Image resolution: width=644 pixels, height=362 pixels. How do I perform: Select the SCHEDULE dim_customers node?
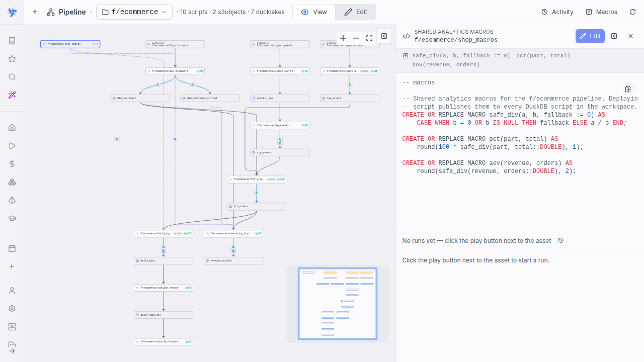(175, 44)
